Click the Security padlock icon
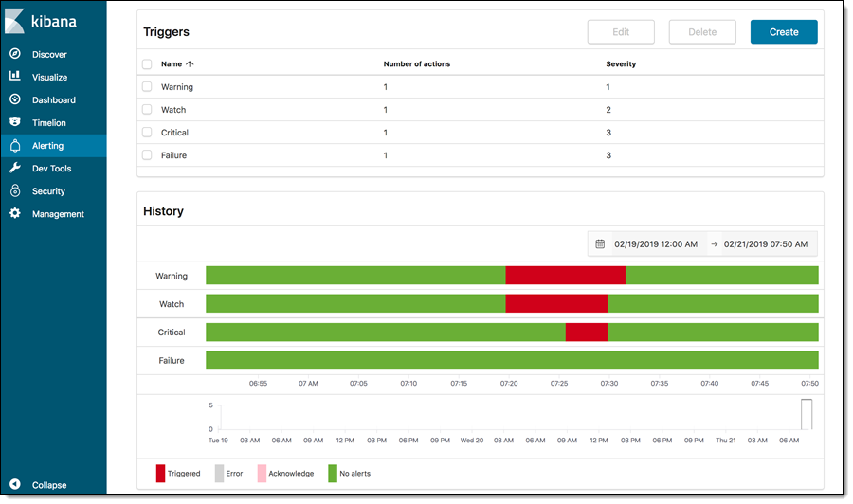This screenshot has width=853, height=504. [15, 191]
